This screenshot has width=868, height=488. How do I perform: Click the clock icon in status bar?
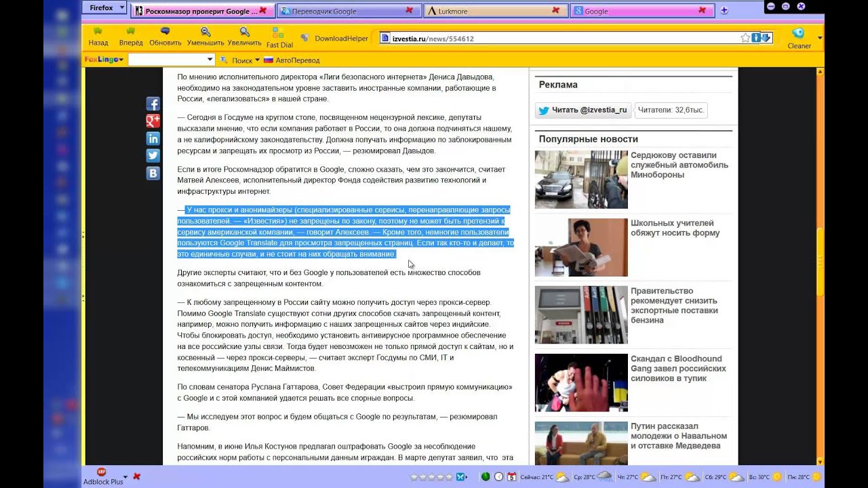pos(498,477)
